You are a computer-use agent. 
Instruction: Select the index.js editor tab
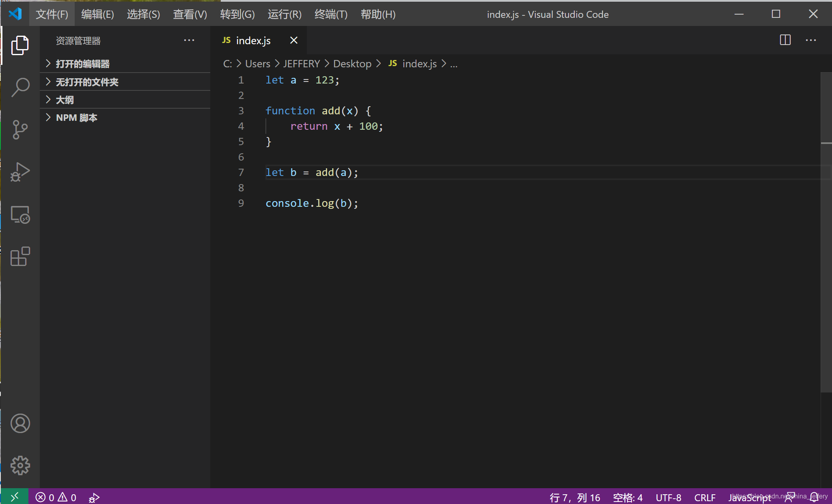tap(259, 40)
